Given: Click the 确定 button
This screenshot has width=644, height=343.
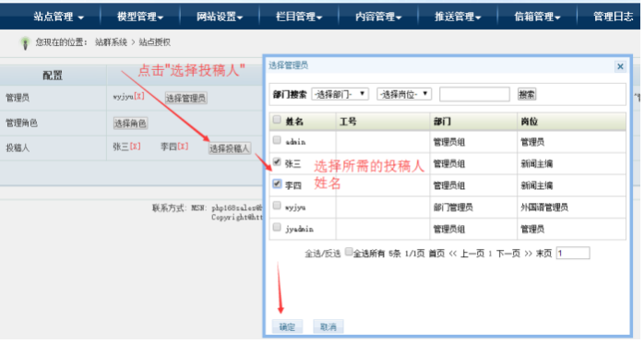Looking at the screenshot, I should [x=287, y=327].
